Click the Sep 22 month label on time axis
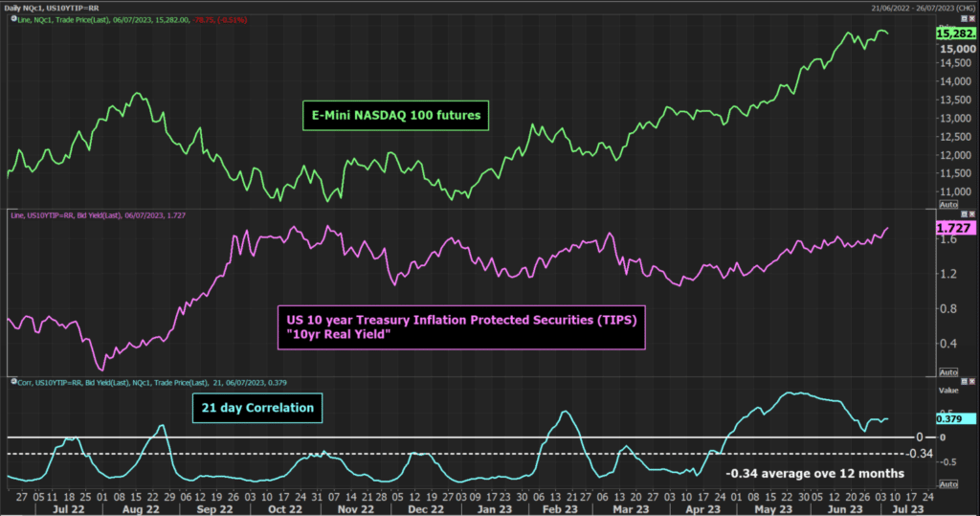 coord(214,509)
